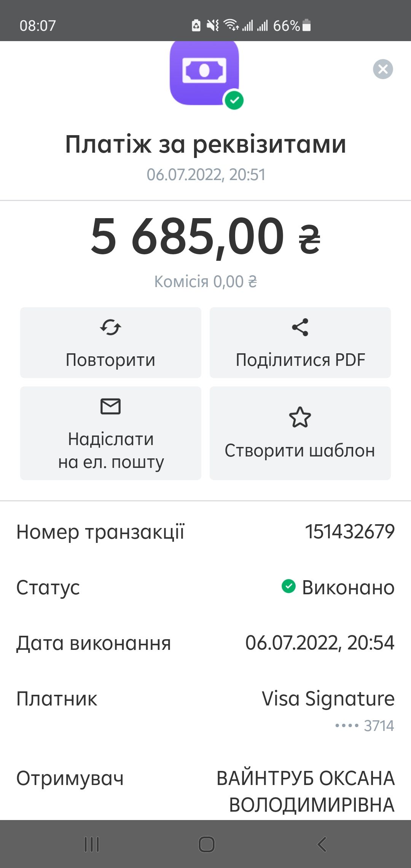411x868 pixels.
Task: Tap the masked card number 3714
Action: pos(365,726)
